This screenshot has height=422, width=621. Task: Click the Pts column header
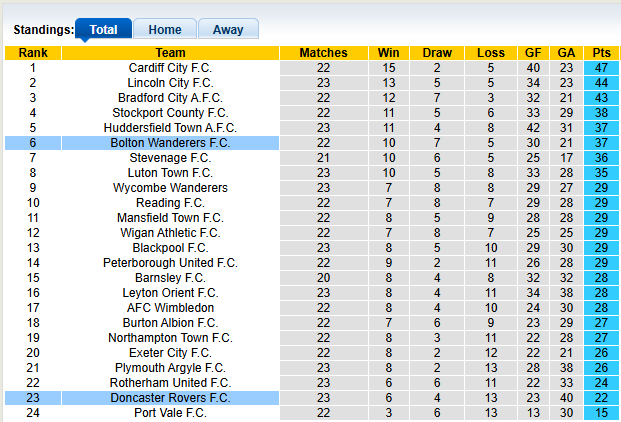click(601, 53)
